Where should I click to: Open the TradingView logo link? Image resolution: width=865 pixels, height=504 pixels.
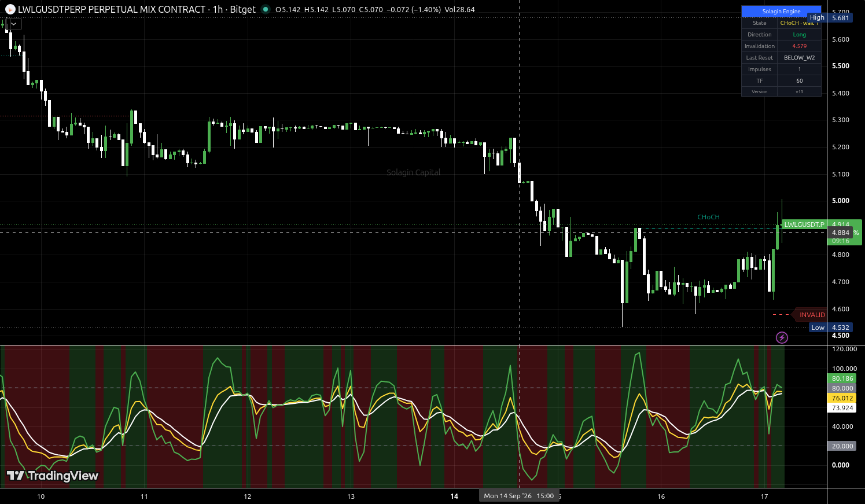[x=52, y=476]
